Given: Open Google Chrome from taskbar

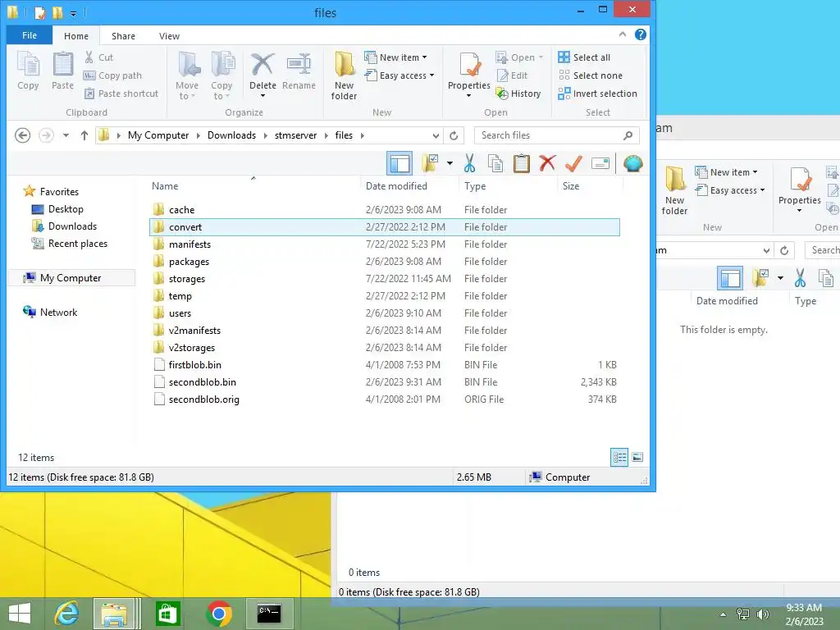Looking at the screenshot, I should [218, 614].
